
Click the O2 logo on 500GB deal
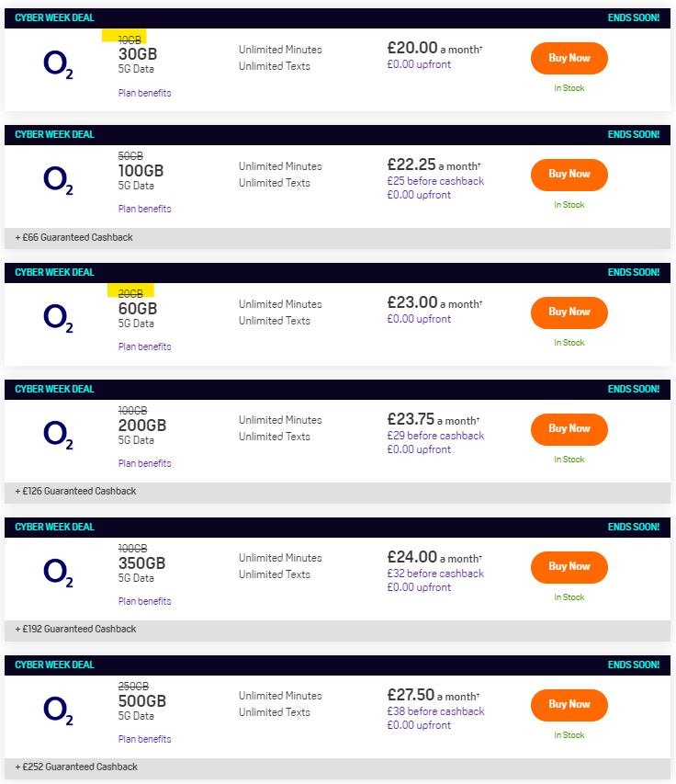58,710
